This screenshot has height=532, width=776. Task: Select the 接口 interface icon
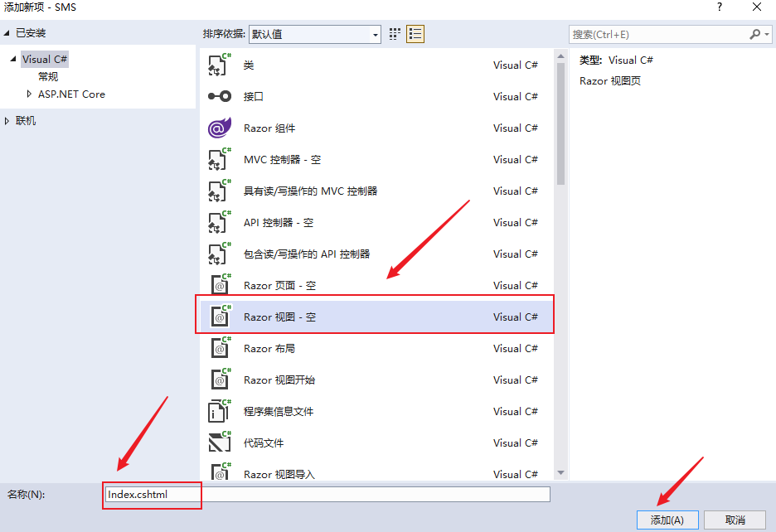(220, 96)
